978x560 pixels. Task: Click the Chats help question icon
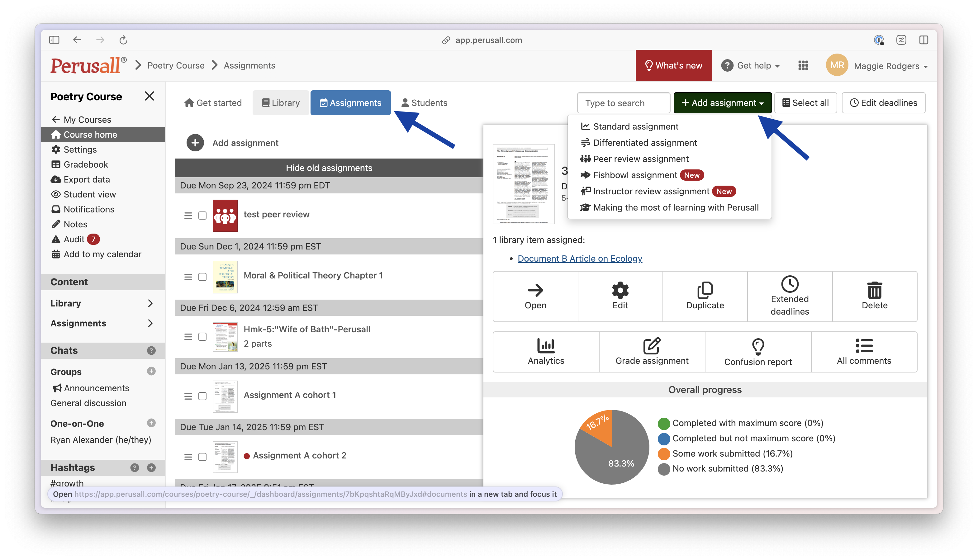coord(151,350)
